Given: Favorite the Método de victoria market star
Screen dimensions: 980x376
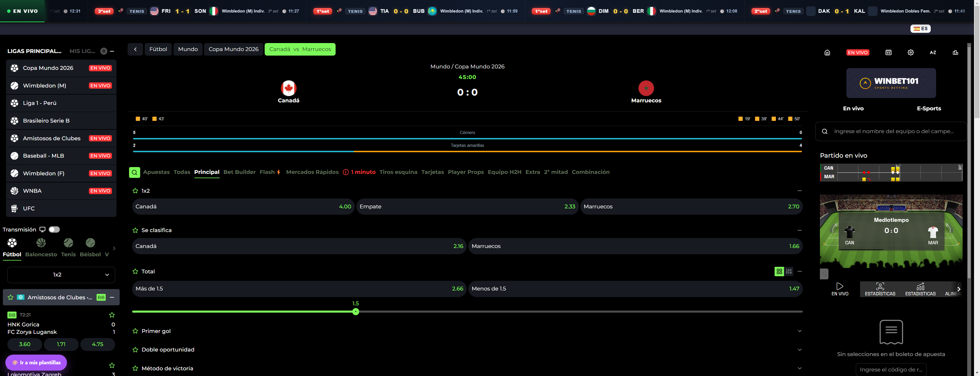Looking at the screenshot, I should pos(135,368).
